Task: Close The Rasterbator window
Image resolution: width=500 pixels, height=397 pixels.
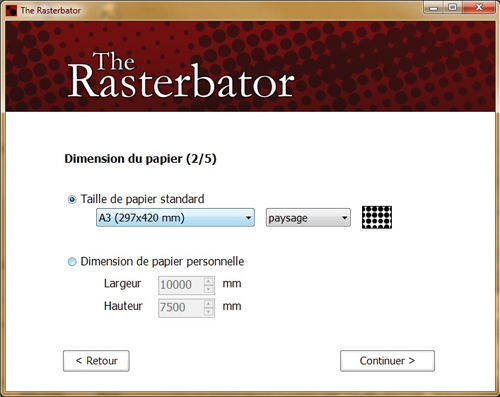Action: coord(479,7)
